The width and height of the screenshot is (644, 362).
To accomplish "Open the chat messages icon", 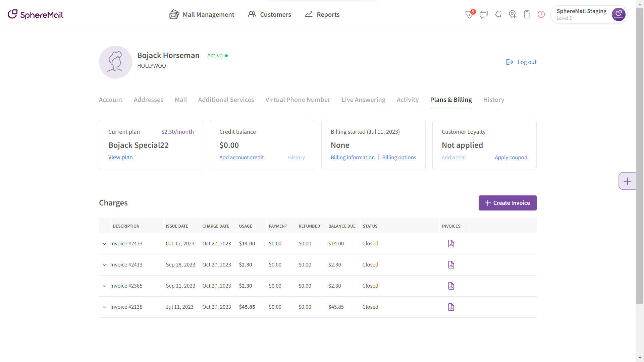I will (x=484, y=14).
